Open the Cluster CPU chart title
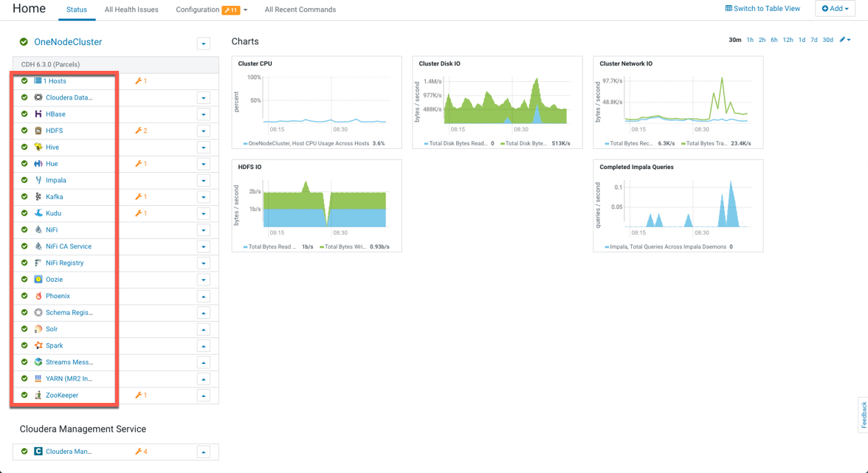Image resolution: width=868 pixels, height=473 pixels. pyautogui.click(x=255, y=63)
